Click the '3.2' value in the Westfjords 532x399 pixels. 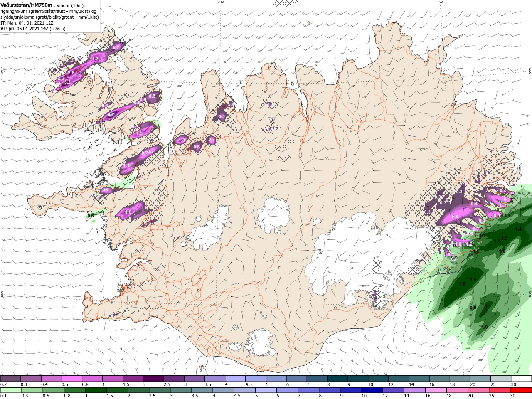[67, 82]
